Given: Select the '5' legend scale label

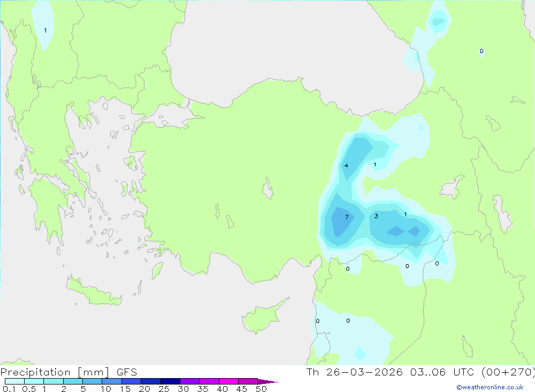Looking at the screenshot, I should pos(83,389).
